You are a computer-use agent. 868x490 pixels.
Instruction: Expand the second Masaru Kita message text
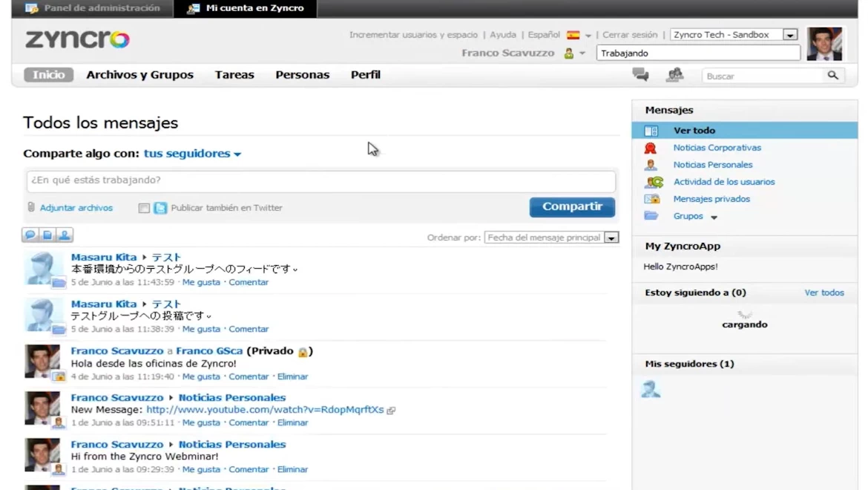(208, 317)
